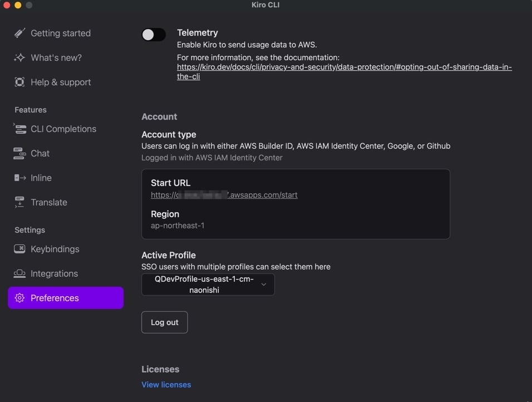This screenshot has height=402, width=532.
Task: Open the Active Profile dropdown
Action: 208,285
